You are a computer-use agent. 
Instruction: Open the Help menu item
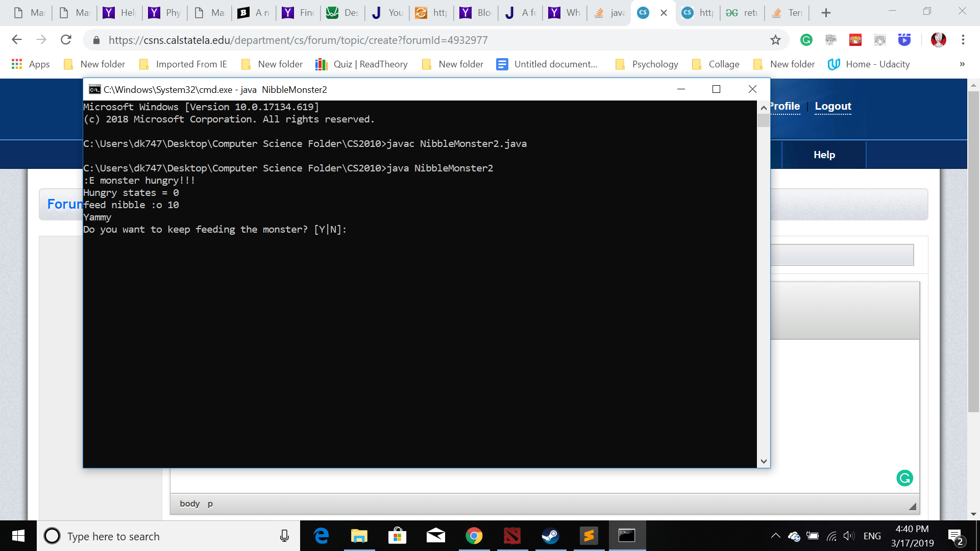824,155
